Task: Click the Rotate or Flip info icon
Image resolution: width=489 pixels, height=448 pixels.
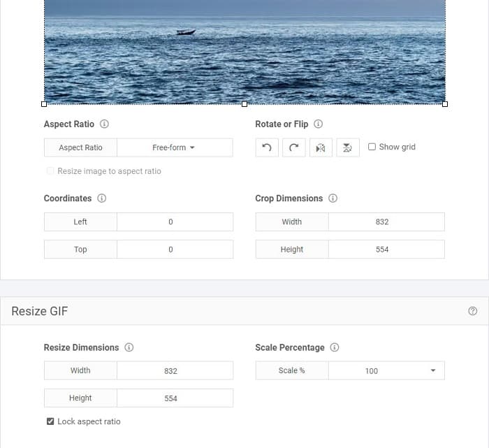Action: 319,124
